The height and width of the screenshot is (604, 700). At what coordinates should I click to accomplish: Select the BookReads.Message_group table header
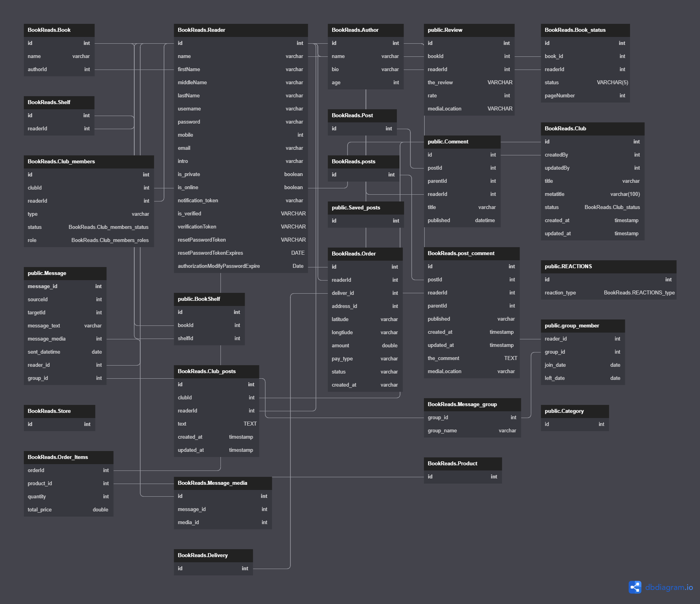coord(472,405)
